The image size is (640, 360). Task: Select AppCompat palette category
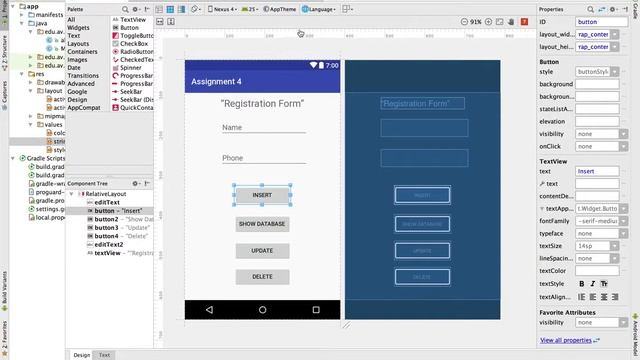(84, 108)
